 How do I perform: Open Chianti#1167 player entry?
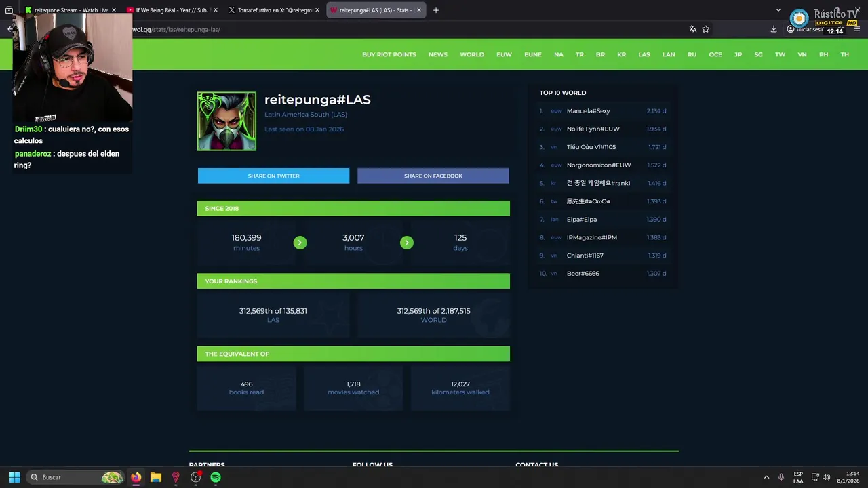[585, 256]
